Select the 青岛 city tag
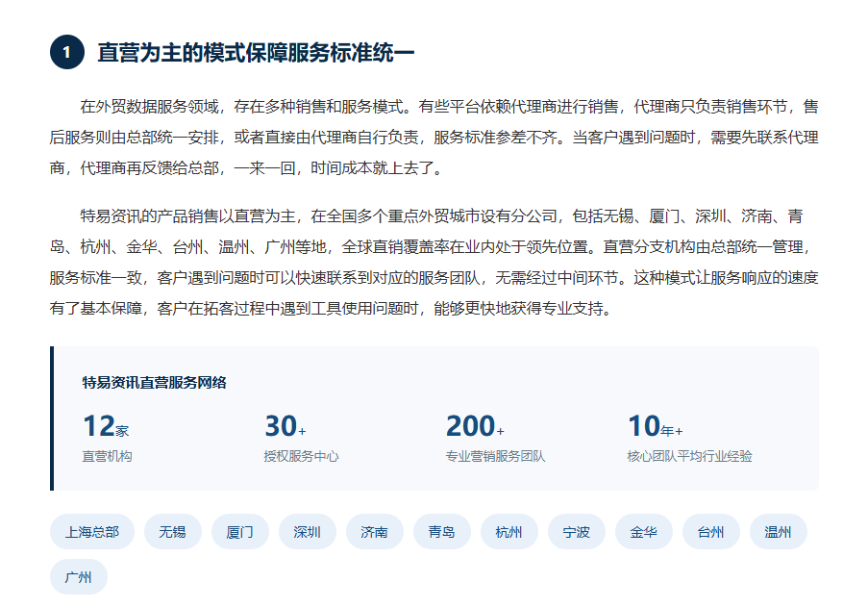The height and width of the screenshot is (608, 868). [x=442, y=531]
